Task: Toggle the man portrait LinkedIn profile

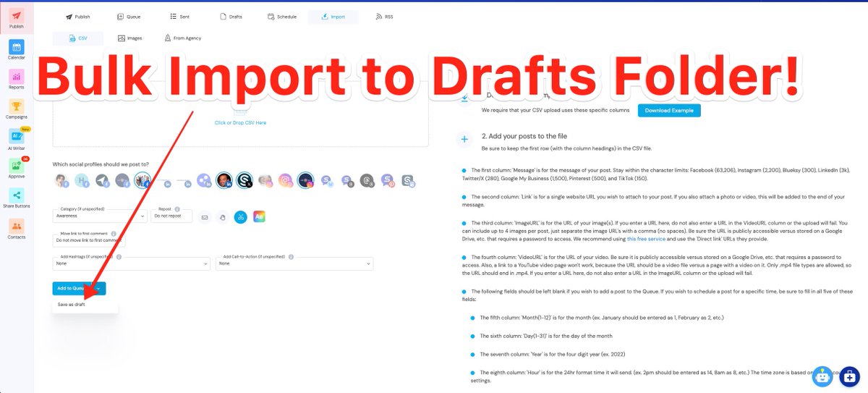Action: pos(224,180)
